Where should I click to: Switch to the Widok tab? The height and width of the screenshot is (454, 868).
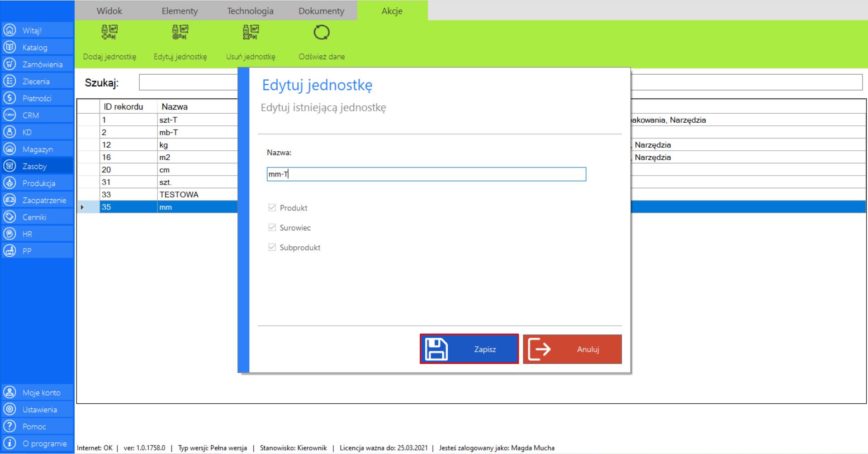109,11
